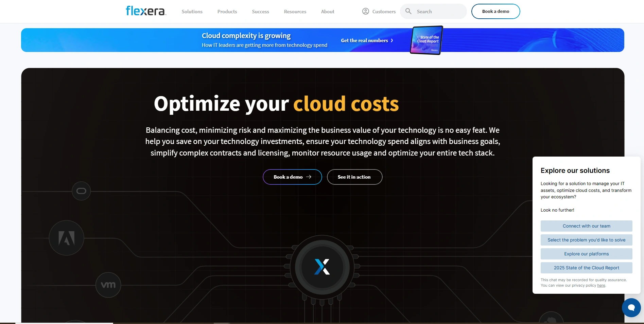644x324 pixels.
Task: Select the Adobe node icon in the graphic
Action: click(x=67, y=238)
